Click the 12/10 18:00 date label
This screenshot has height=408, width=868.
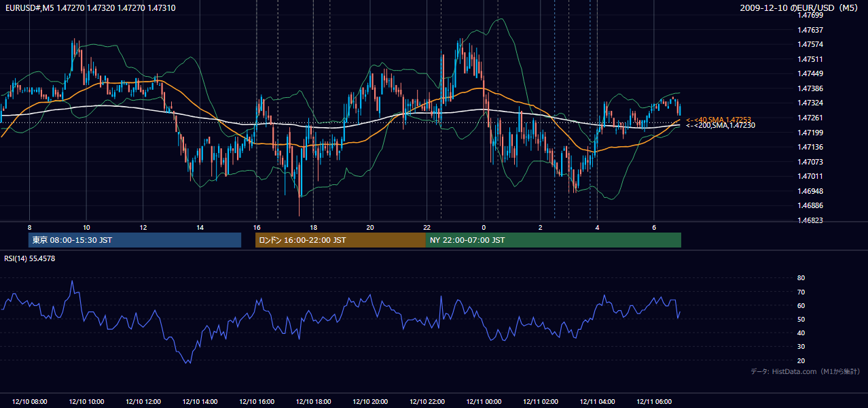[x=313, y=402]
